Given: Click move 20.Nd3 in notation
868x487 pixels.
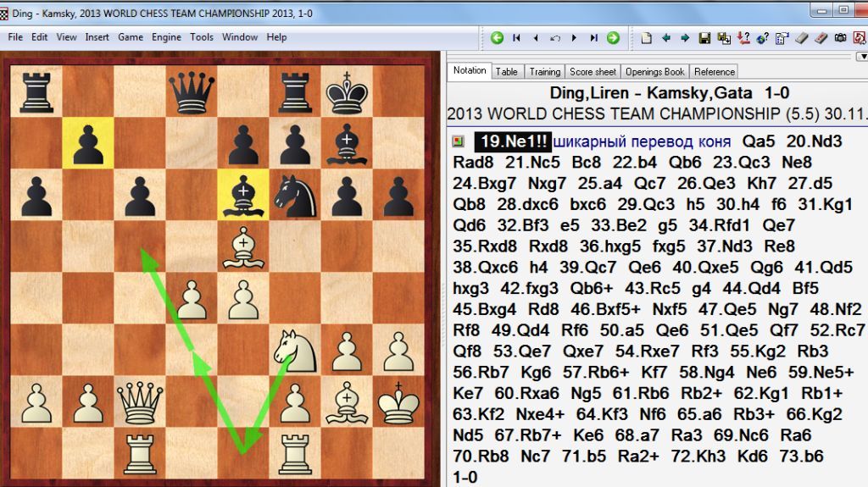Looking at the screenshot, I should pyautogui.click(x=815, y=141).
